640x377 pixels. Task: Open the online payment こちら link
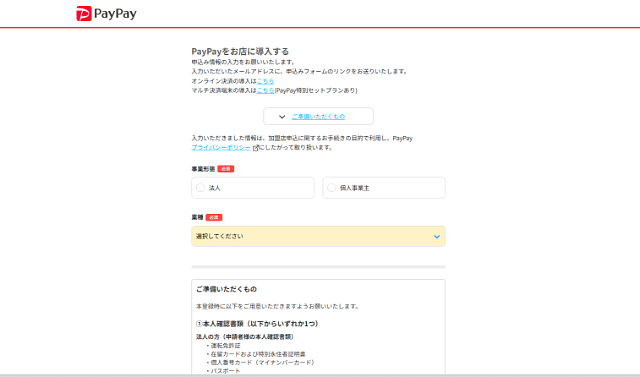265,81
